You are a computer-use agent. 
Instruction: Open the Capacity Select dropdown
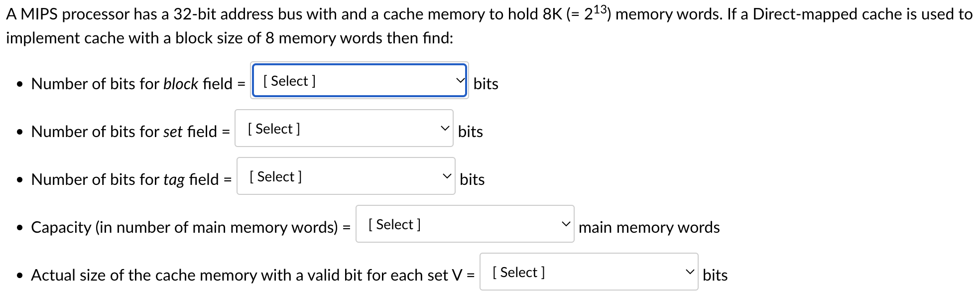point(464,225)
